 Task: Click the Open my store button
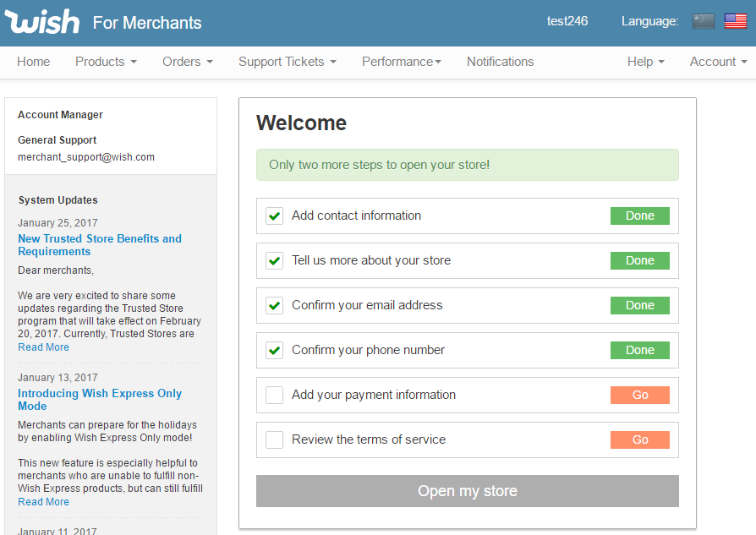coord(467,491)
